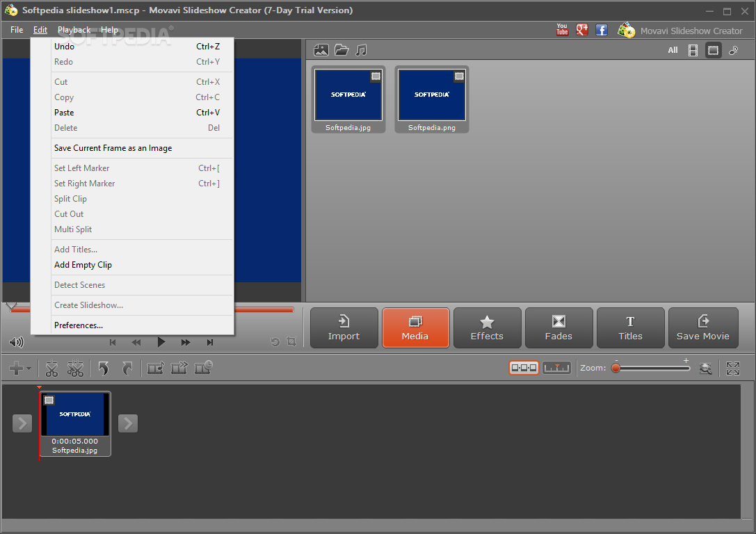The width and height of the screenshot is (756, 534).
Task: Toggle the full screen expand icon
Action: [x=733, y=369]
